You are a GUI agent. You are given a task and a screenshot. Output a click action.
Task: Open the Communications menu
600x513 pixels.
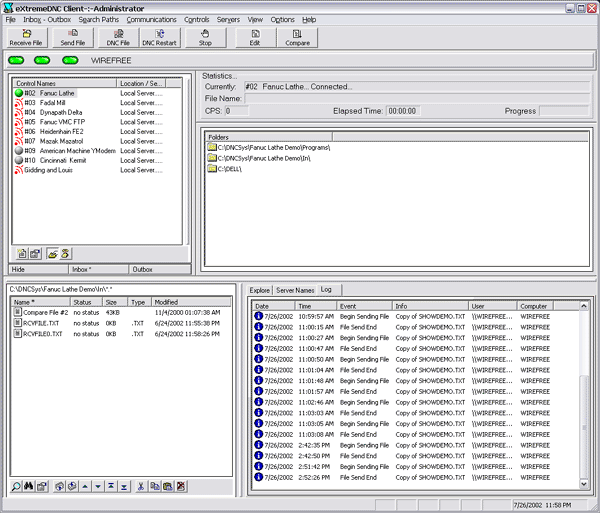(152, 20)
